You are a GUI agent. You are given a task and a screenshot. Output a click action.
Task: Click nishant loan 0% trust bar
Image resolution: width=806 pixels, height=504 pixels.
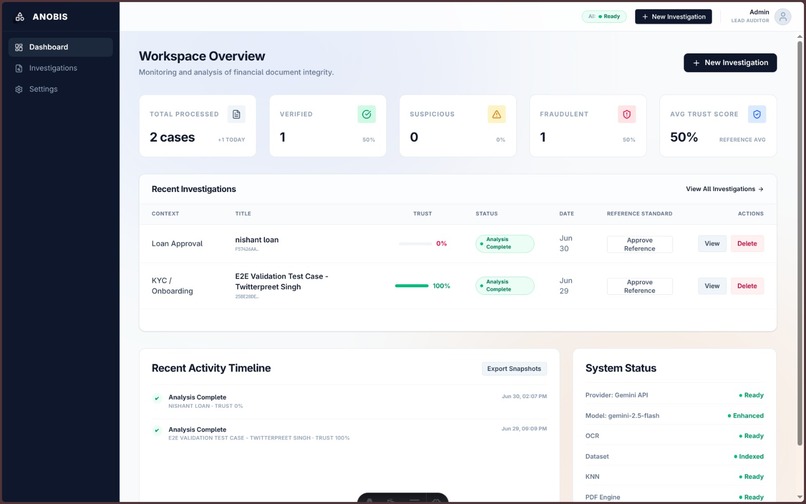coord(415,244)
